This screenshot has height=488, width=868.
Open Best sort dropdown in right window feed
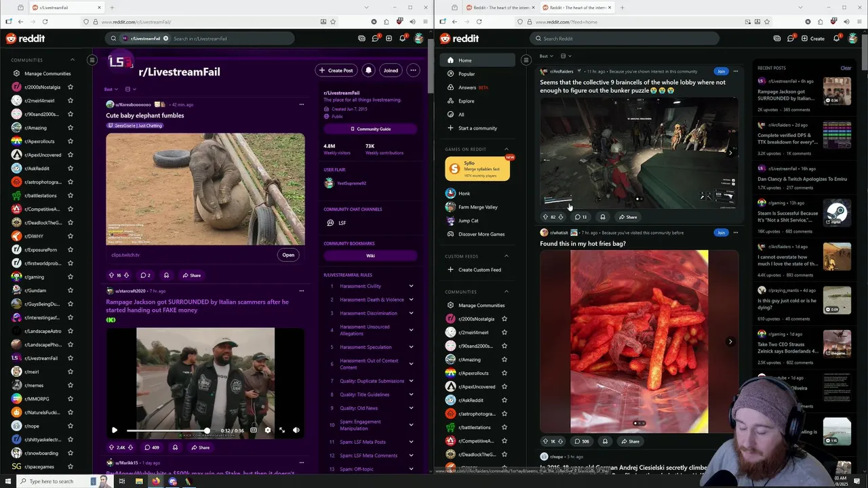point(545,56)
